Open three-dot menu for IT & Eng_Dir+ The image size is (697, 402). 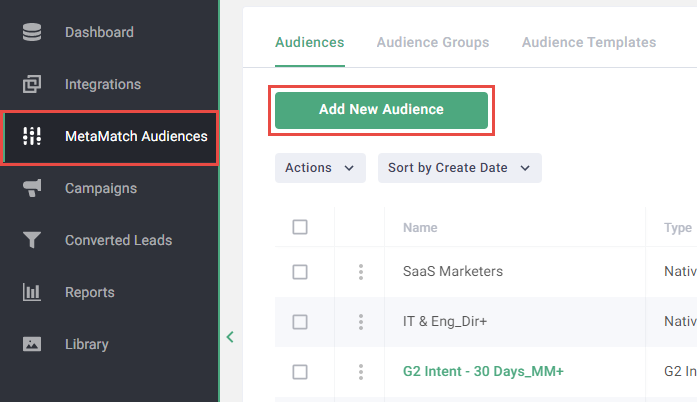tap(360, 322)
